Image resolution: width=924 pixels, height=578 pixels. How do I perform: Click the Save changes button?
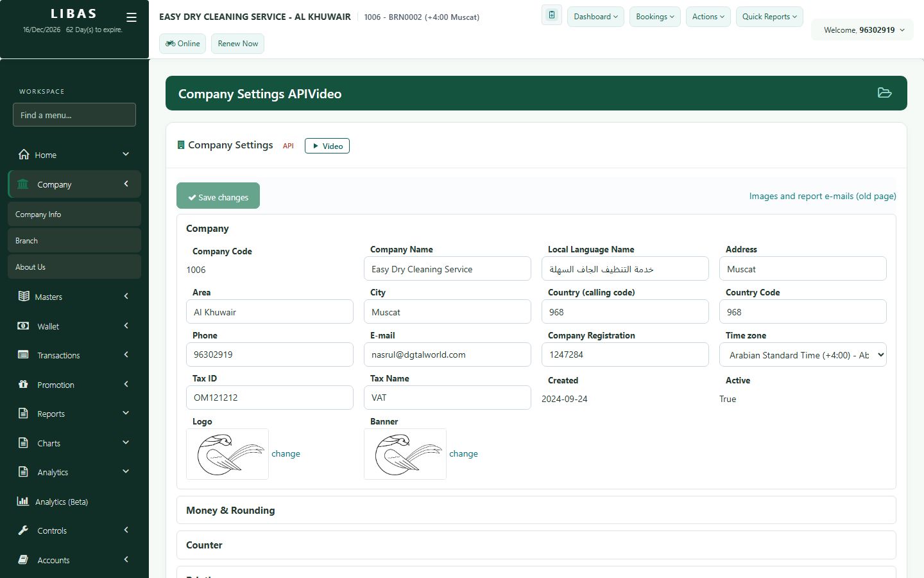pos(218,196)
